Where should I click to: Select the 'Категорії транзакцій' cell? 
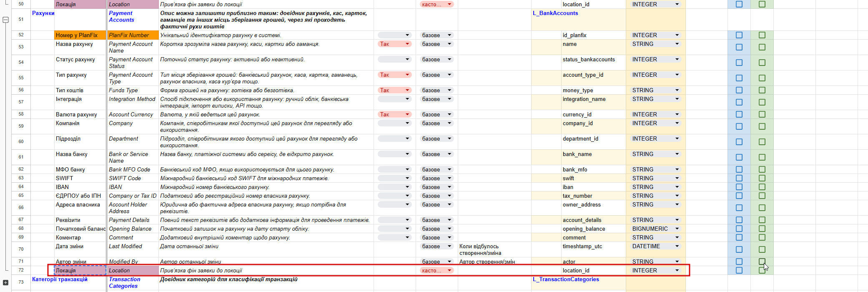pos(43,282)
